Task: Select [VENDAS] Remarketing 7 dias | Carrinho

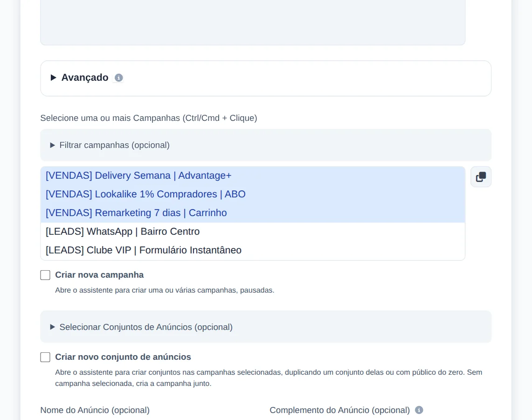Action: click(253, 213)
